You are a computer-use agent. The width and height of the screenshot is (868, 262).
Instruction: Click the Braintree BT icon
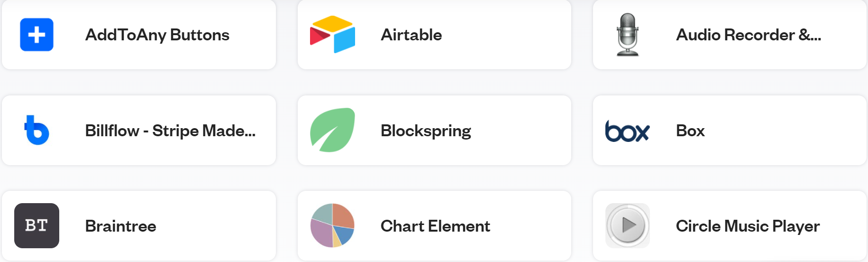click(37, 225)
